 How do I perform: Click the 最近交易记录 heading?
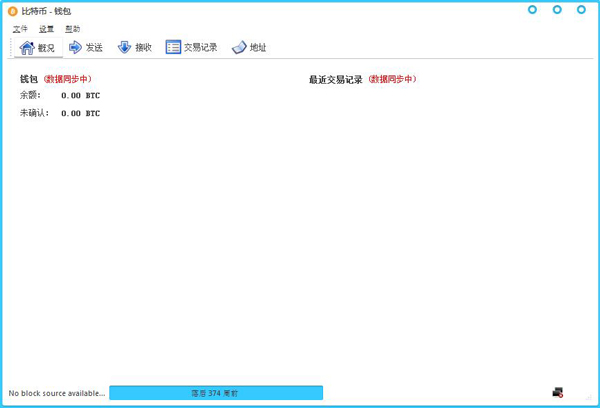336,80
